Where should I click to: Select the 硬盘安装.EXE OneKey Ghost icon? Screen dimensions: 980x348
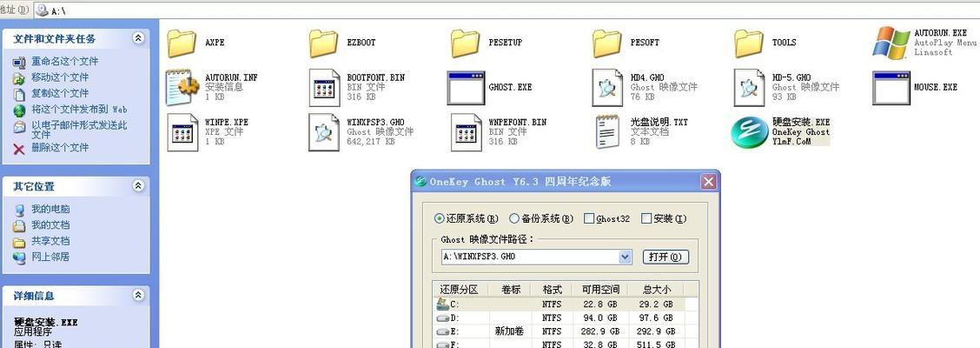(x=750, y=133)
